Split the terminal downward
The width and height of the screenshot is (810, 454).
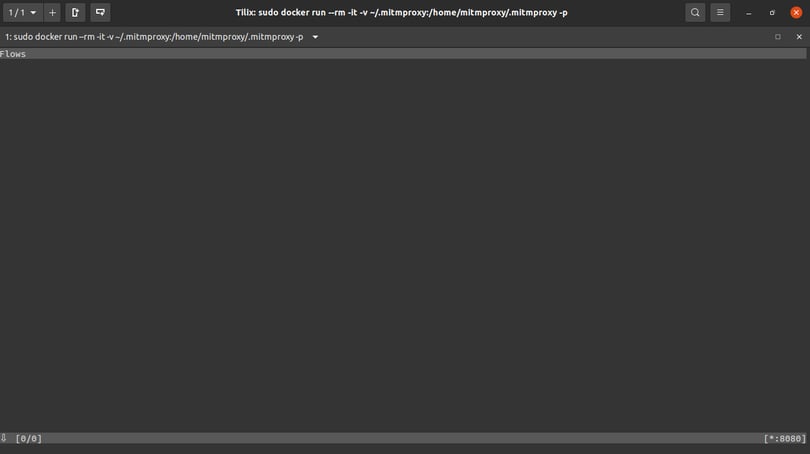pyautogui.click(x=100, y=12)
